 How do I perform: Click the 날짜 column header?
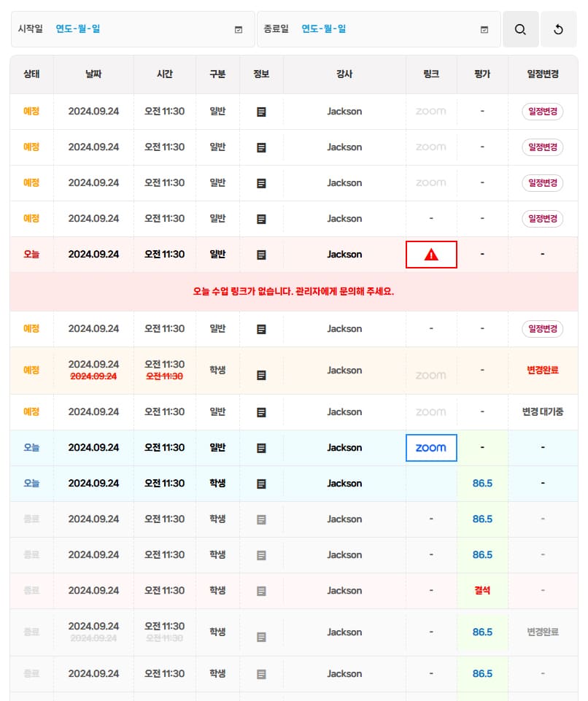coord(93,74)
